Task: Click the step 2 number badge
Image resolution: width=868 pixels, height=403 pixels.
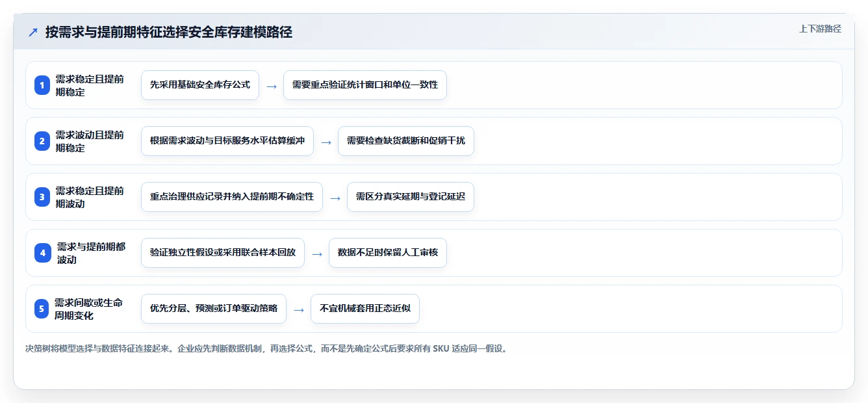Action: tap(42, 141)
